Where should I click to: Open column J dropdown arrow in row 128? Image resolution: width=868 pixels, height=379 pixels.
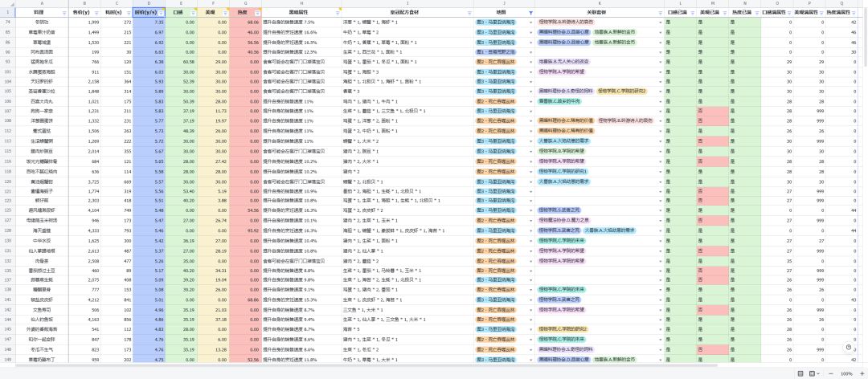pos(531,230)
